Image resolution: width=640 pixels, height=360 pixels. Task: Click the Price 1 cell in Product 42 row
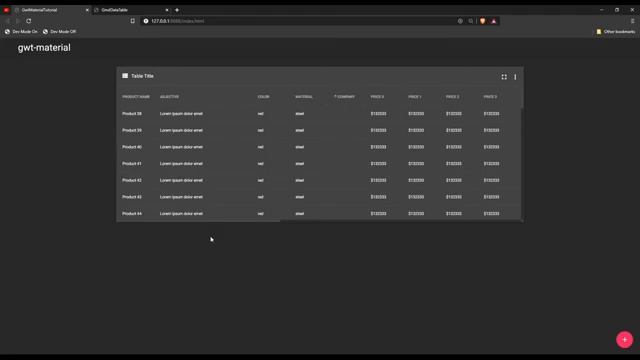pyautogui.click(x=416, y=180)
